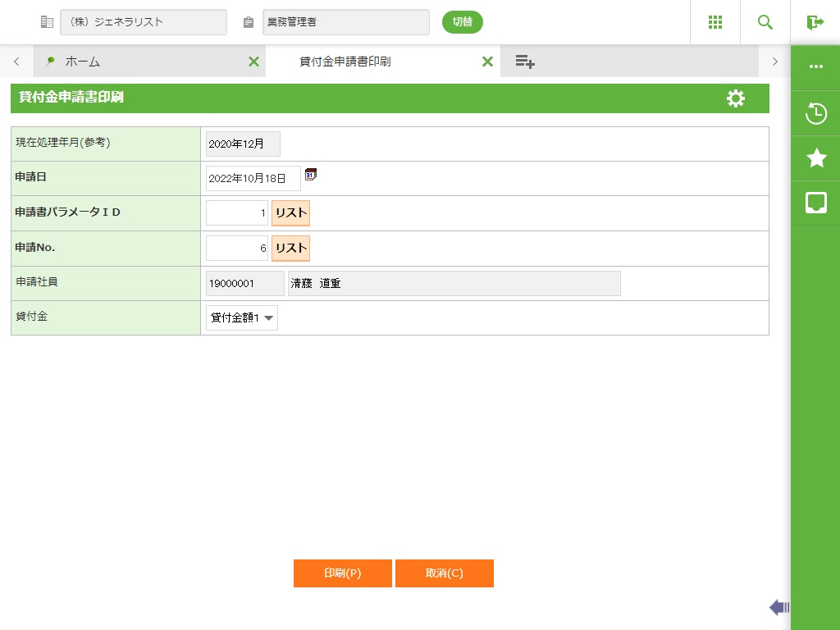Screen dimensions: 840x630
Task: Close the 貸付金申請書印刷 tab
Action: [487, 62]
